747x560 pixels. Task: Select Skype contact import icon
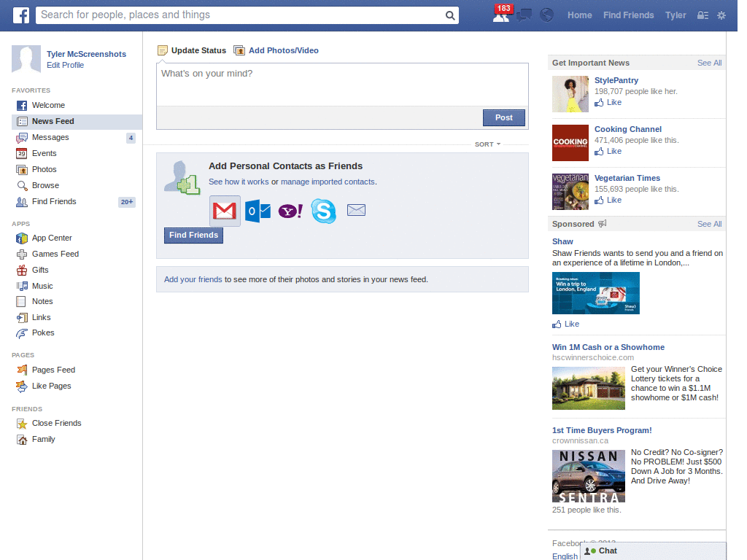323,211
